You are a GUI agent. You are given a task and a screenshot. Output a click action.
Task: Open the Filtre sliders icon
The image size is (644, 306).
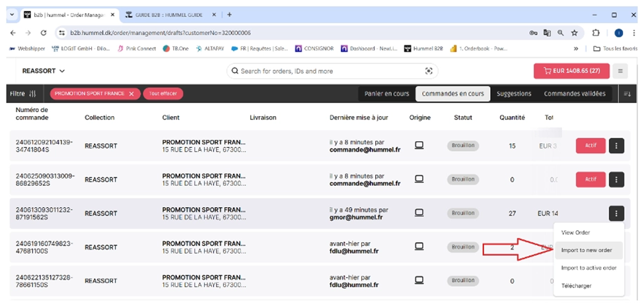pos(33,94)
